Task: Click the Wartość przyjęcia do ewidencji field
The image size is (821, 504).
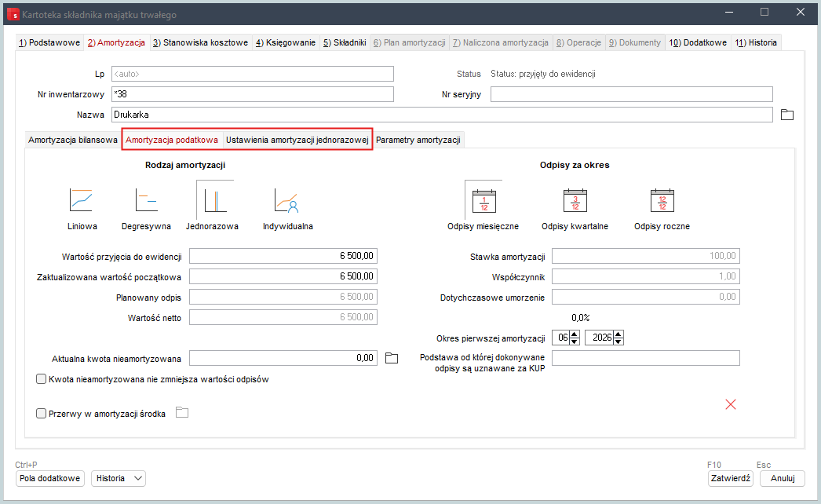Action: (x=283, y=256)
